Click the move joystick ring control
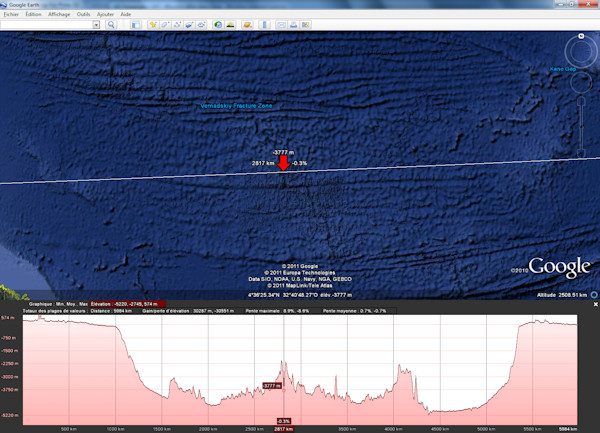The image size is (600, 433). pyautogui.click(x=581, y=82)
